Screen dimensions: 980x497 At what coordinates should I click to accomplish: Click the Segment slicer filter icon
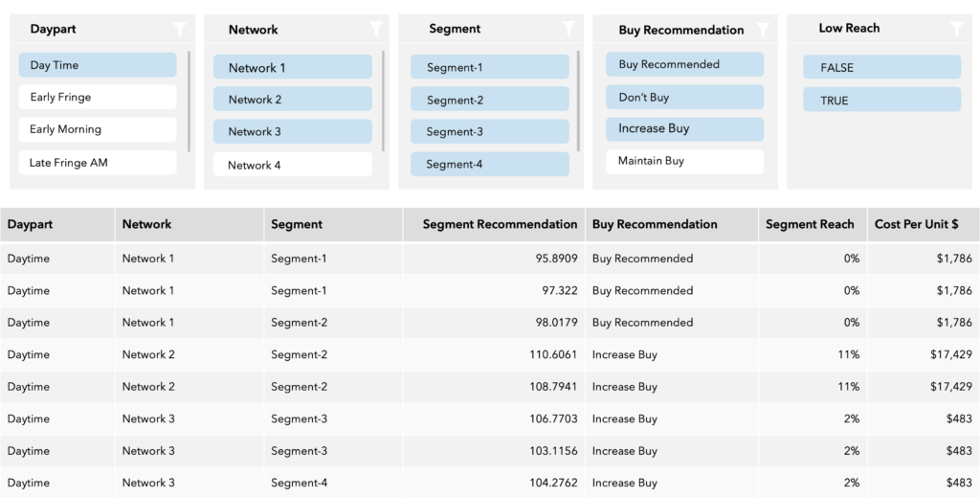coord(568,28)
